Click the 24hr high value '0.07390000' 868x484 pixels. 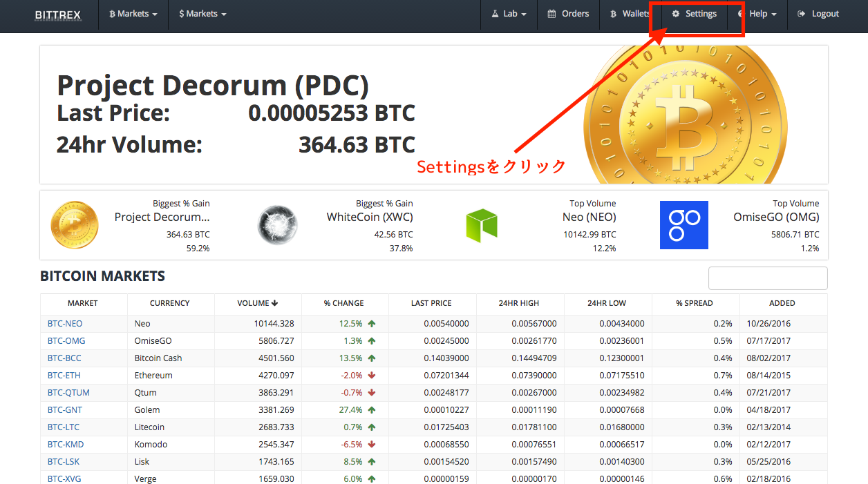[534, 375]
